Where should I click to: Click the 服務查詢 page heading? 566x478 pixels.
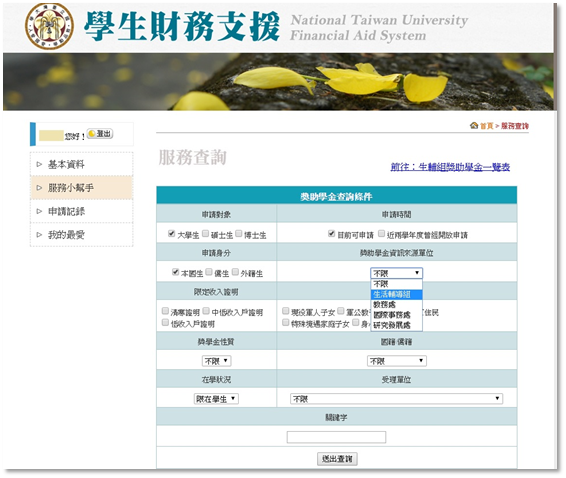192,157
